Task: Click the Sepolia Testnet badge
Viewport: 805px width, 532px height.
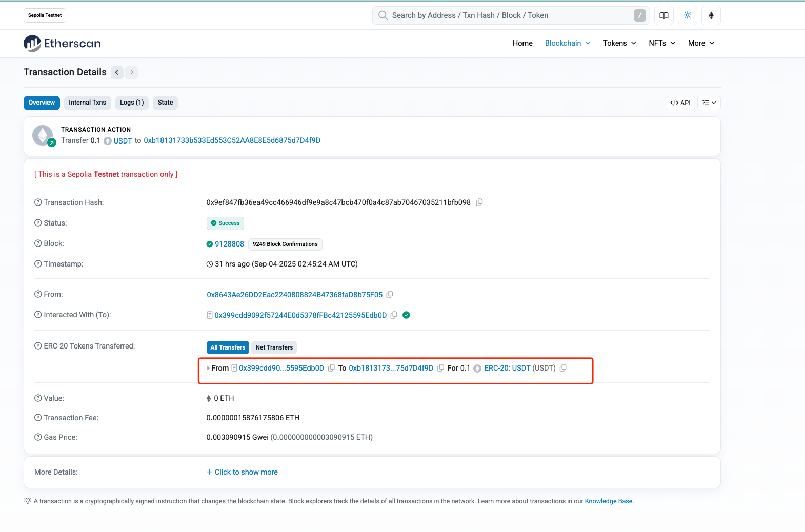Action: click(x=45, y=15)
